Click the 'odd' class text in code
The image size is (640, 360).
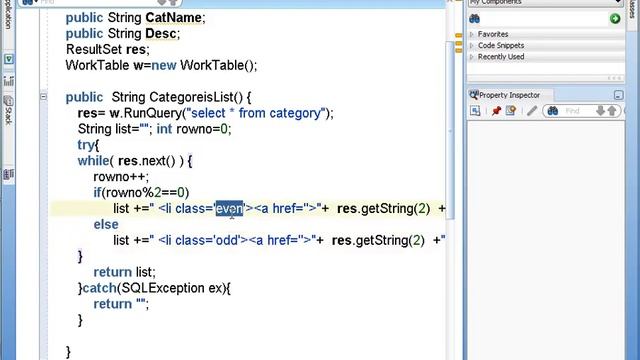226,240
